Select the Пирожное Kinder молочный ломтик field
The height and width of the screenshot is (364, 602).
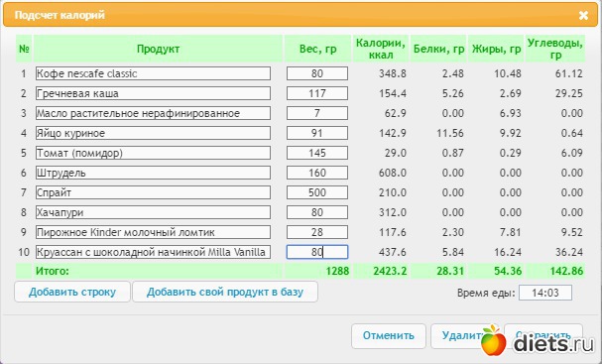(153, 232)
